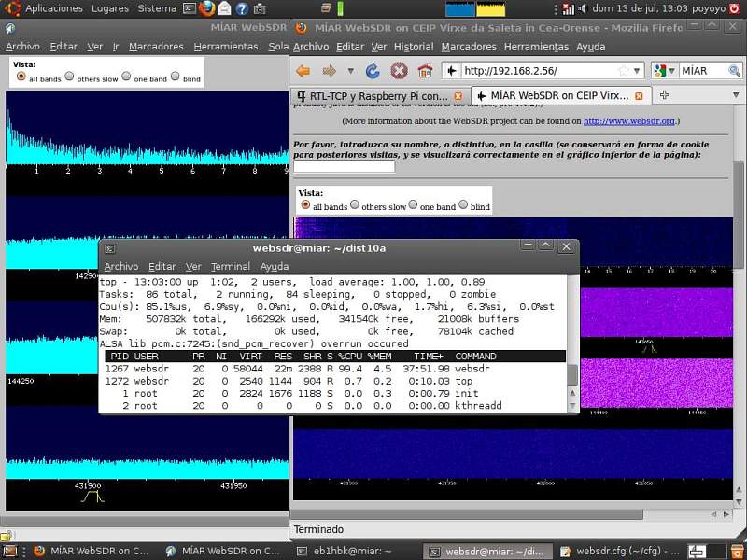The image size is (747, 560).
Task: Reload the page with the refresh icon
Action: tap(373, 71)
